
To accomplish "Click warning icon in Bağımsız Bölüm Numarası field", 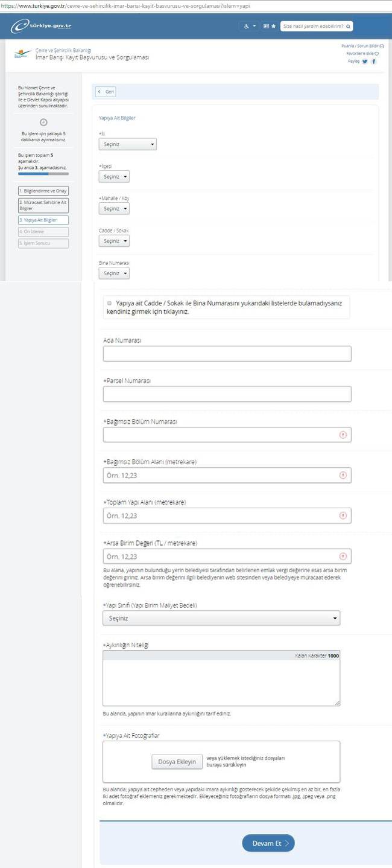I will (x=343, y=435).
